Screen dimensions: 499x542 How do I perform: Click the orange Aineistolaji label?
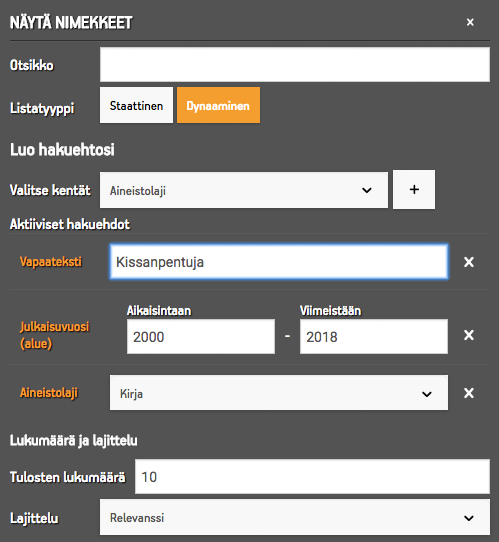(x=49, y=393)
